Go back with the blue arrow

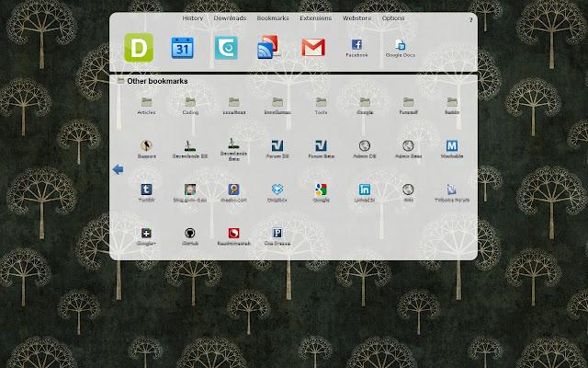tap(119, 169)
